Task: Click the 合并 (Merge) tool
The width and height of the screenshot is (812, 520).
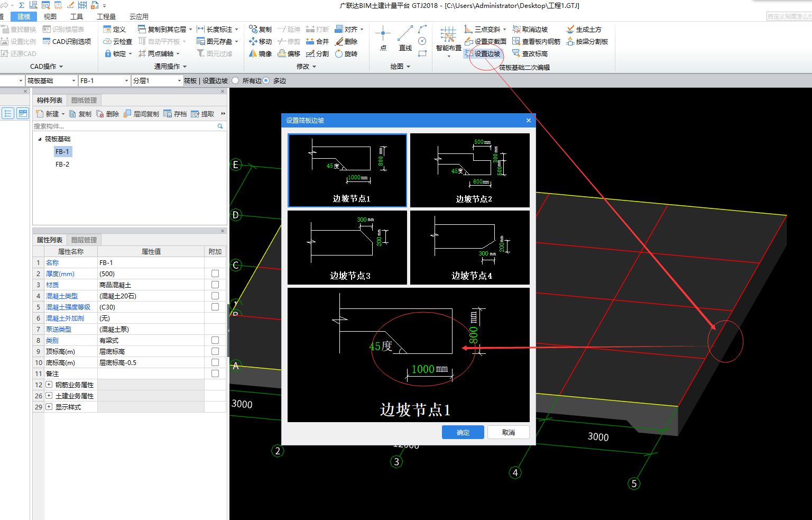Action: coord(317,41)
